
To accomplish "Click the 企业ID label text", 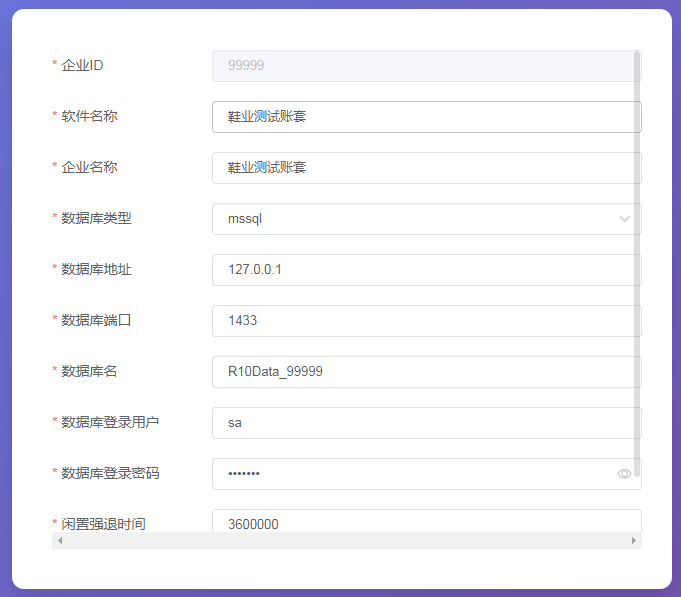I will pyautogui.click(x=82, y=65).
